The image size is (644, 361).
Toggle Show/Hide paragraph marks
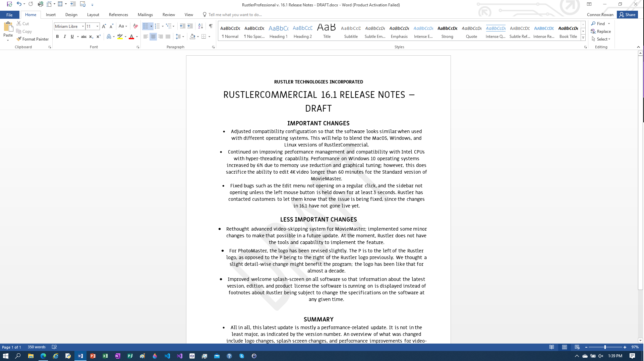[211, 26]
